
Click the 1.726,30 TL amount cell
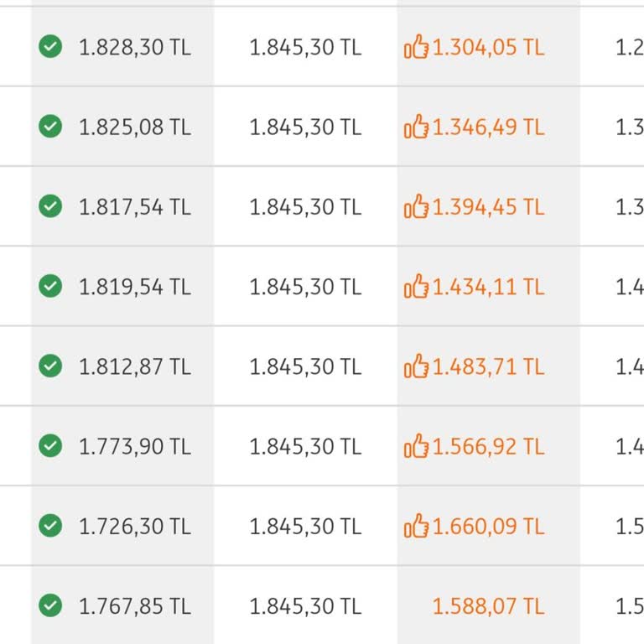pyautogui.click(x=135, y=527)
